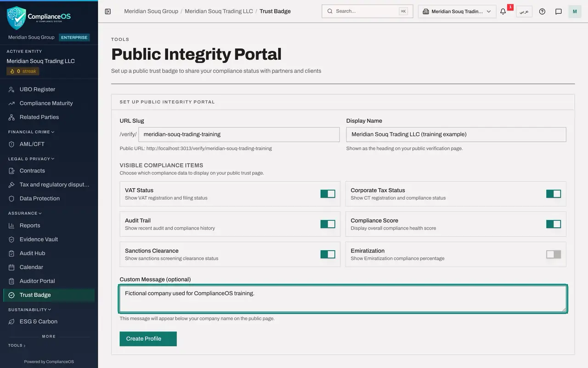
Task: Open Meridian Souq Group breadcrumb link
Action: pos(151,11)
